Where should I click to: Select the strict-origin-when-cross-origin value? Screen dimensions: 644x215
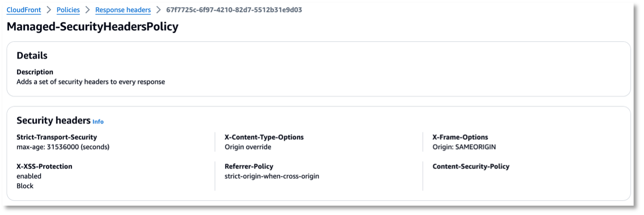[x=272, y=176]
